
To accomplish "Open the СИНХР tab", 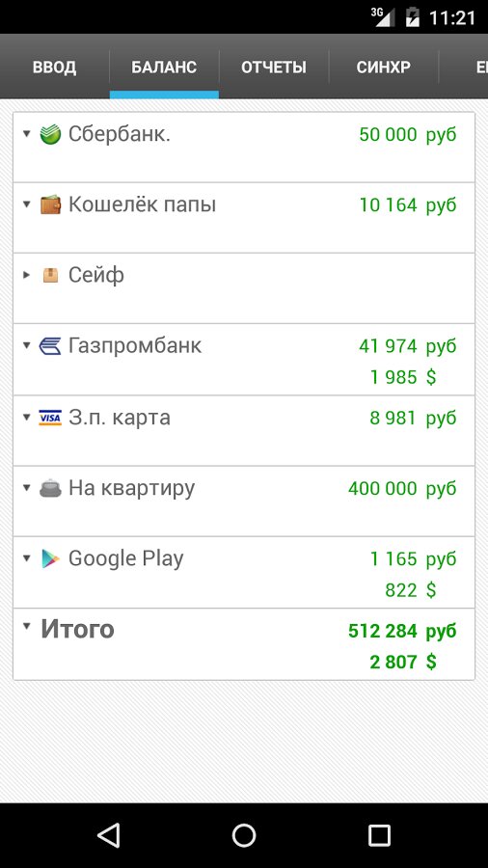I will click(x=384, y=67).
